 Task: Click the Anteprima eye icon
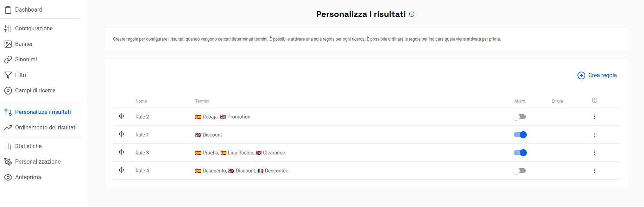coord(8,177)
